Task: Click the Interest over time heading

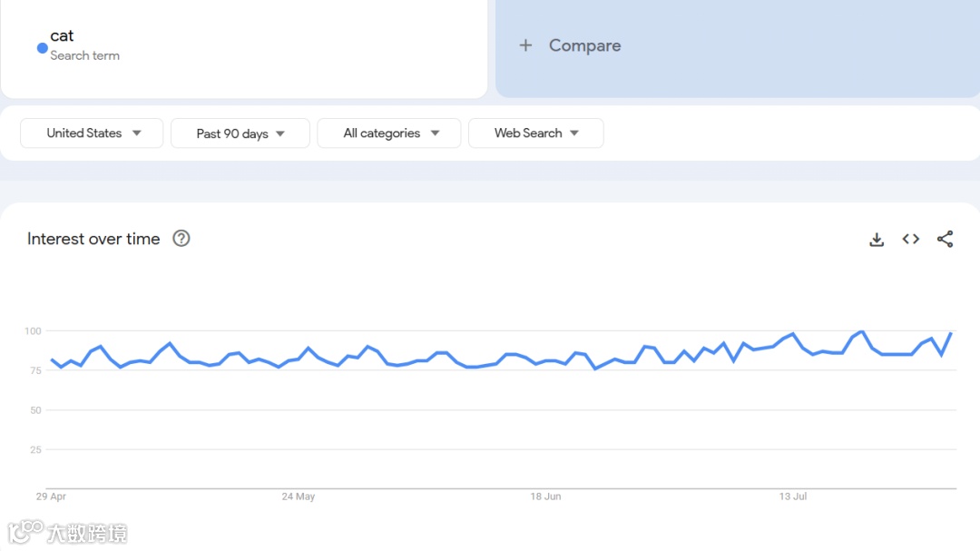Action: 93,239
